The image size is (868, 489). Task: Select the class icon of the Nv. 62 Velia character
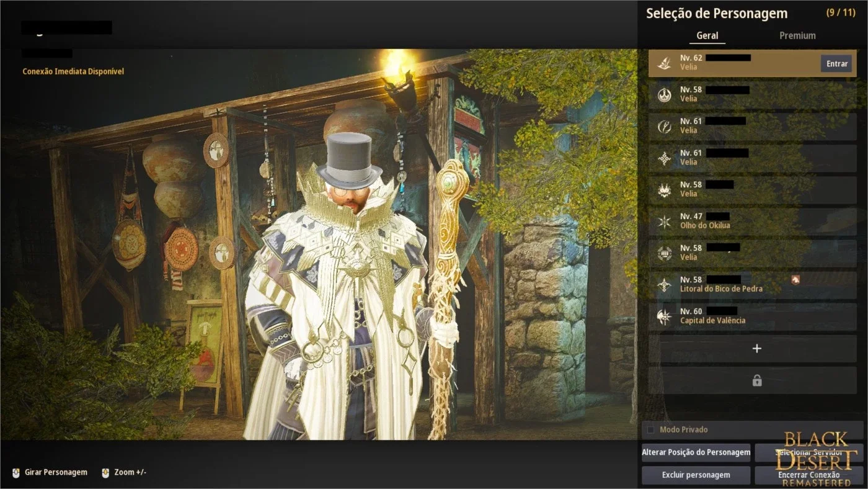pos(664,63)
